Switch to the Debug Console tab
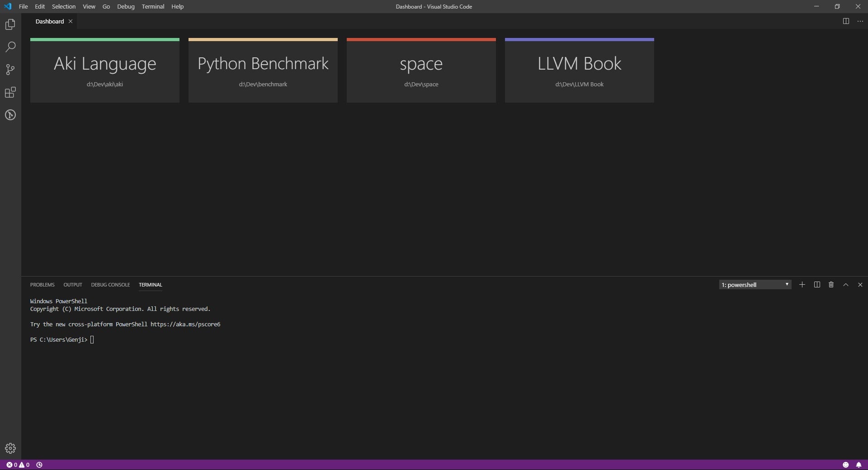Image resolution: width=868 pixels, height=470 pixels. 110,285
